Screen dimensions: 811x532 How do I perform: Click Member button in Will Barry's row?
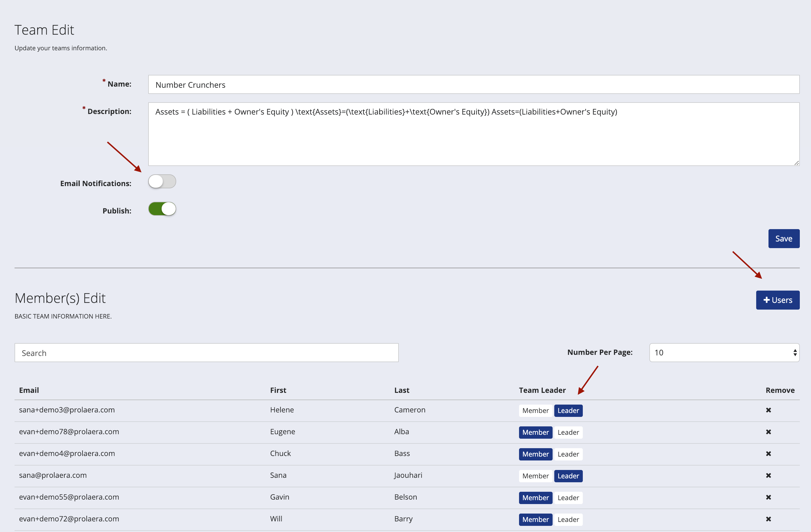point(535,519)
